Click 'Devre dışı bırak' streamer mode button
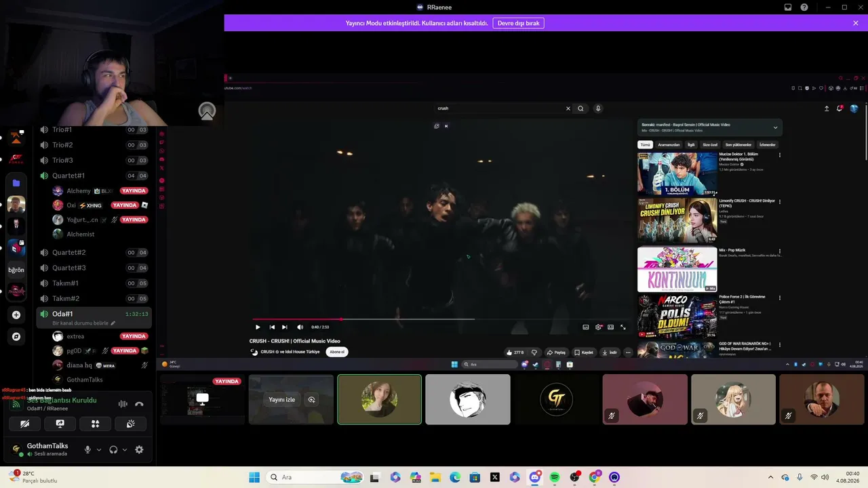Viewport: 868px width, 488px height. pyautogui.click(x=518, y=23)
